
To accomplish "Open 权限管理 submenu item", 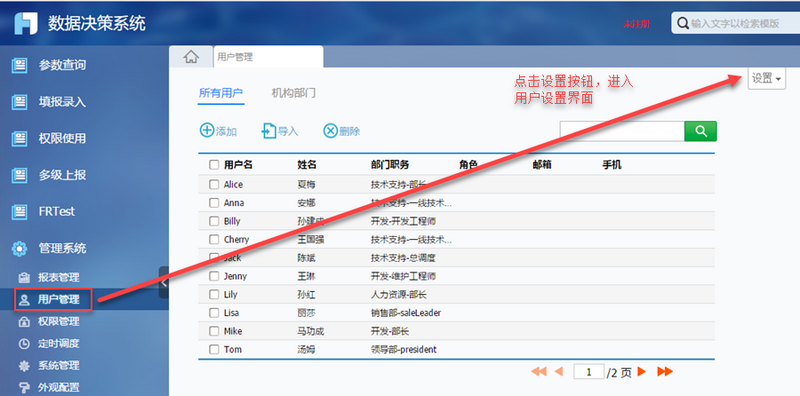I will pyautogui.click(x=59, y=322).
